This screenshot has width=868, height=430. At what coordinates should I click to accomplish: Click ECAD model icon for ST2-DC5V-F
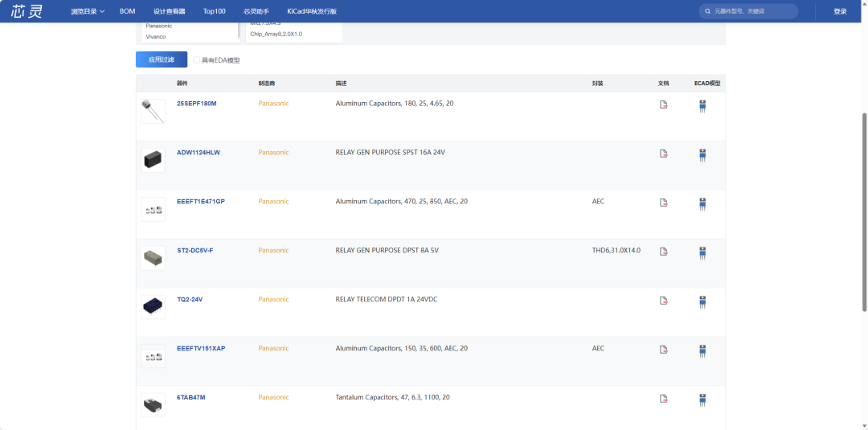702,252
